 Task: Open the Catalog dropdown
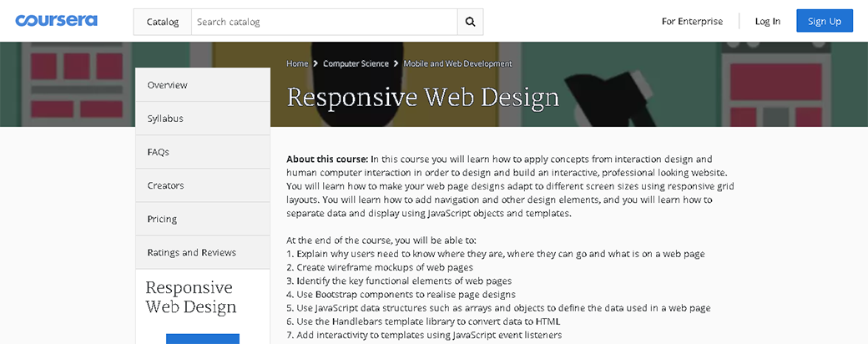[x=163, y=22]
